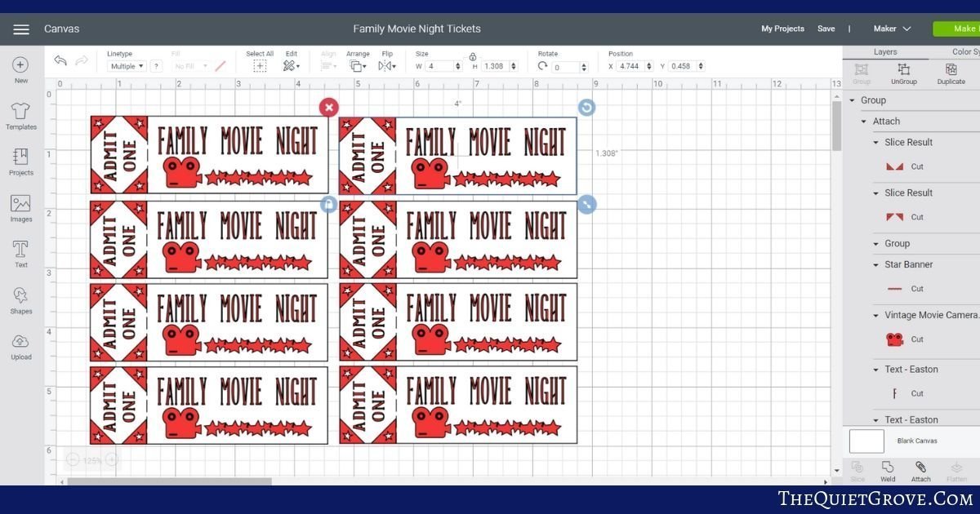Select the Vintage Movie Camera Cut thumbnail

coord(894,339)
